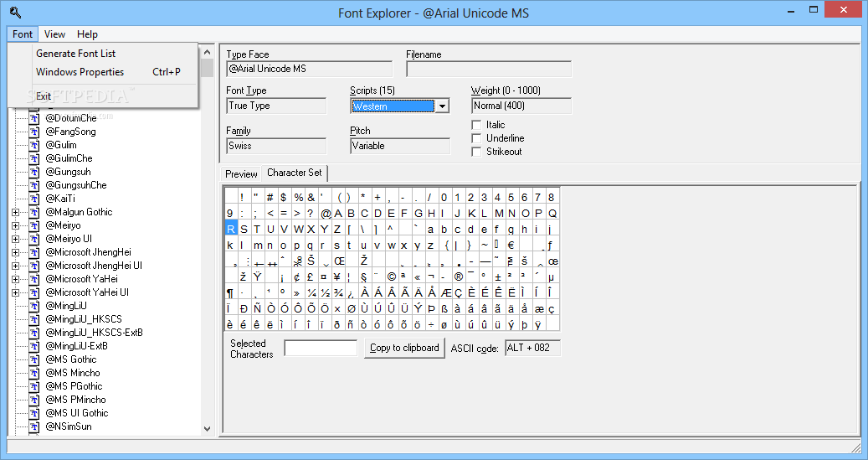Click the Copy to clipboard button

coord(404,348)
